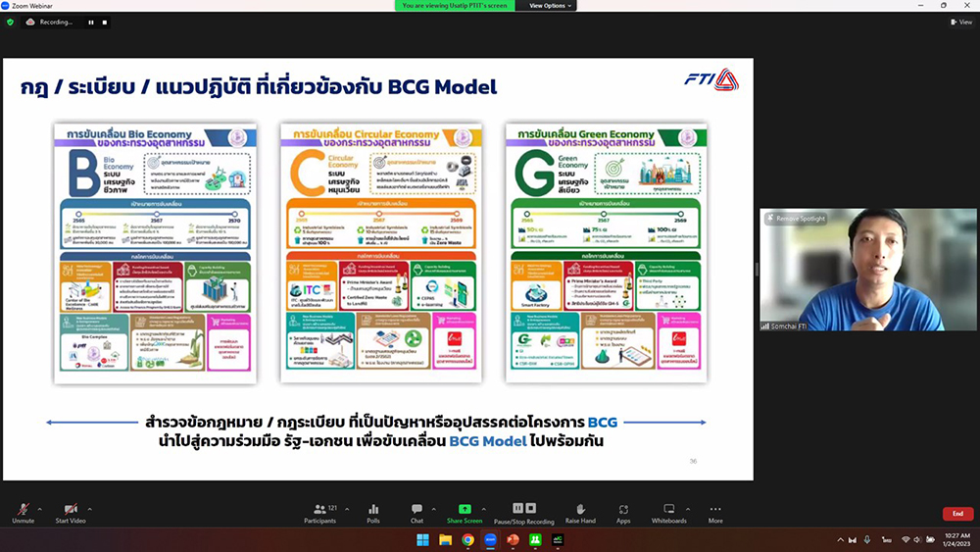Open the Apps icon
The image size is (980, 552).
[x=623, y=511]
